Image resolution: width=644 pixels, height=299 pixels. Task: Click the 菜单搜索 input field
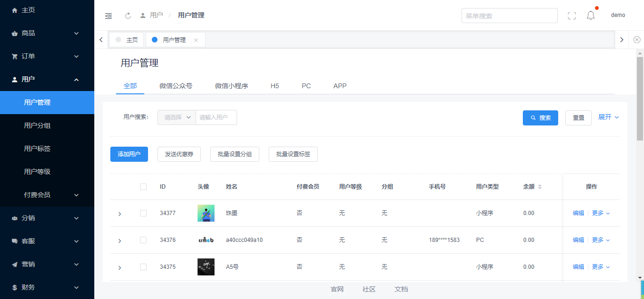coord(509,16)
